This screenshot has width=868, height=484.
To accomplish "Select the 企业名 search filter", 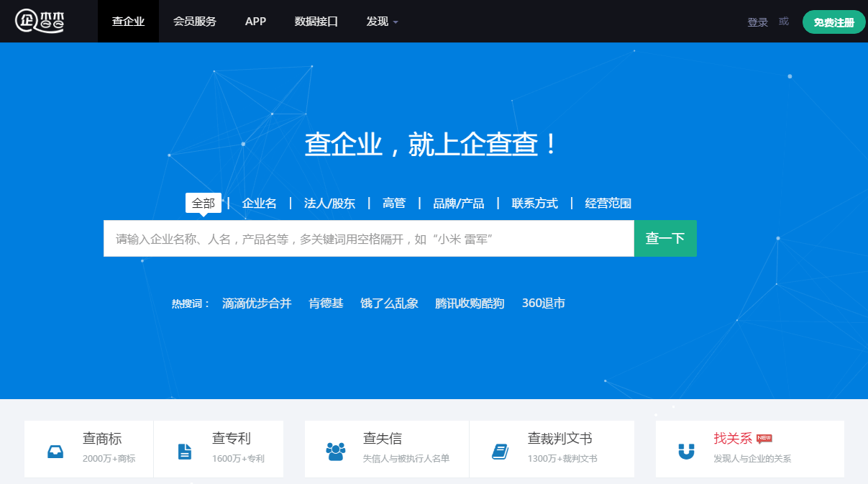I will [x=259, y=203].
